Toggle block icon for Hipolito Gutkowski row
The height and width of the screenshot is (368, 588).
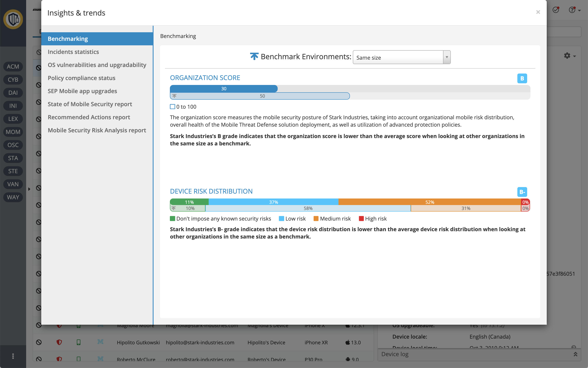[39, 342]
